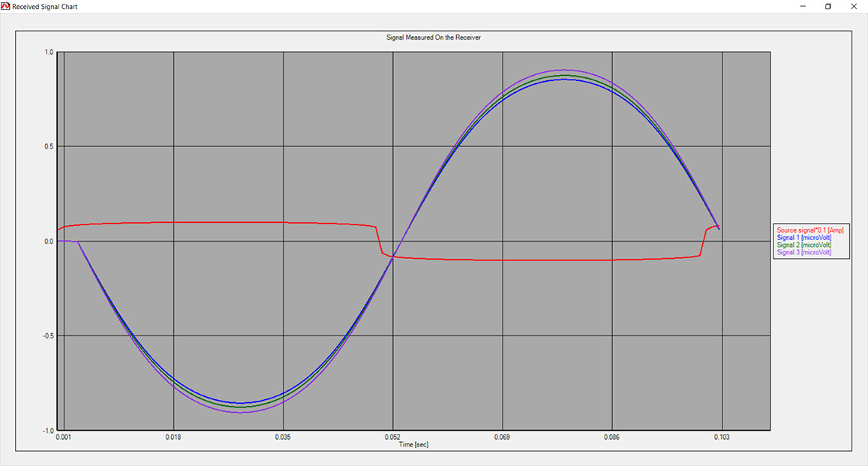Select 'Signal 2 [microVolt]' in the legend
Screen dimensions: 868x466
point(803,245)
